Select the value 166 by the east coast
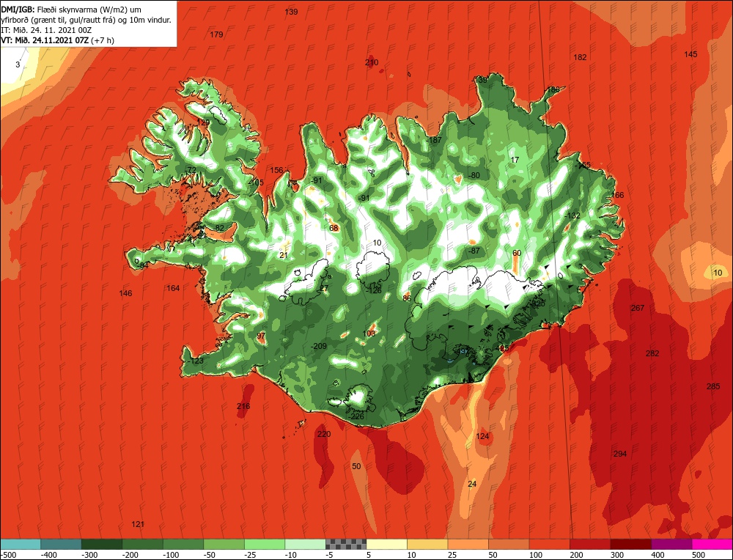This screenshot has height=560, width=733. 617,196
